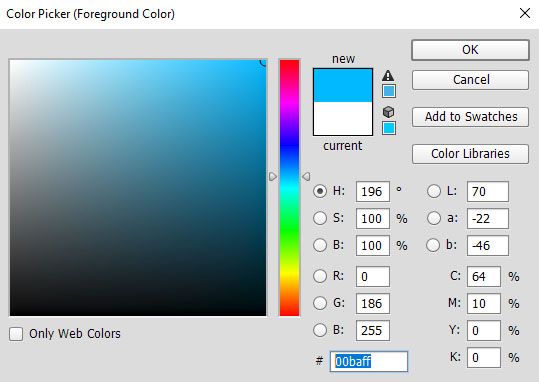Image resolution: width=539 pixels, height=382 pixels.
Task: Select the Lab b radio button
Action: pyautogui.click(x=433, y=245)
